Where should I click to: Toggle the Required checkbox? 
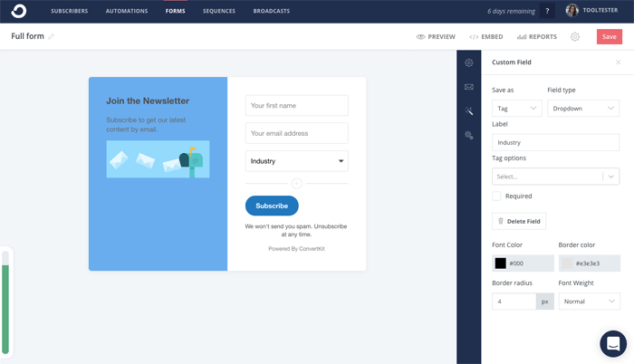click(496, 196)
